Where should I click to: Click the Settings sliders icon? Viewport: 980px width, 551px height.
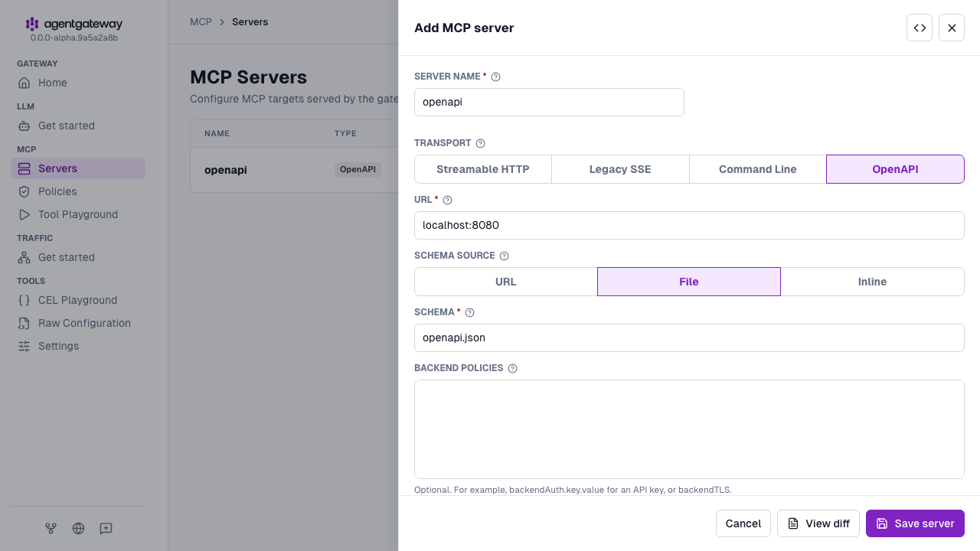pyautogui.click(x=24, y=346)
